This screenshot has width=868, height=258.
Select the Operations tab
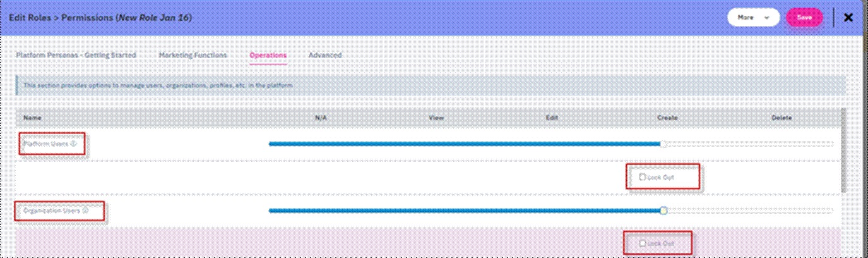268,55
